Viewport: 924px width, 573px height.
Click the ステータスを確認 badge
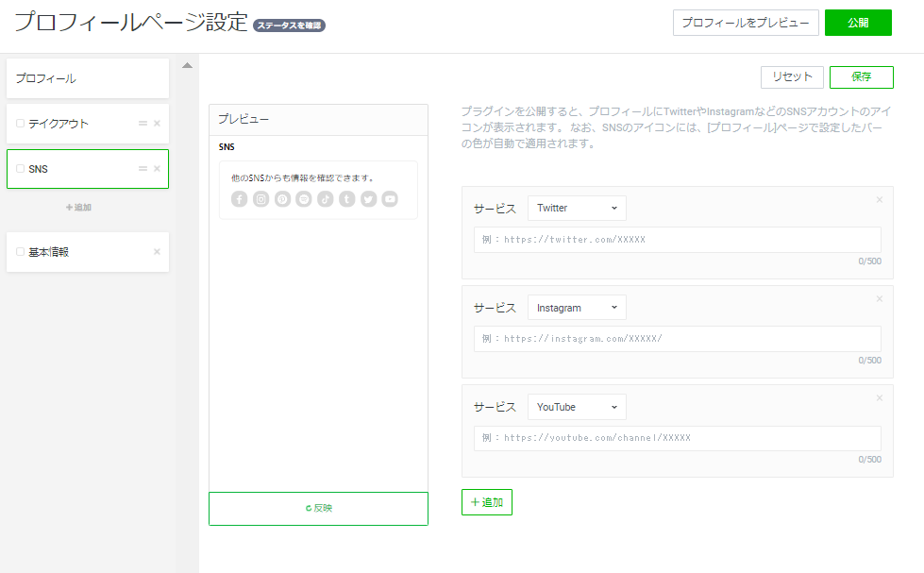point(290,25)
